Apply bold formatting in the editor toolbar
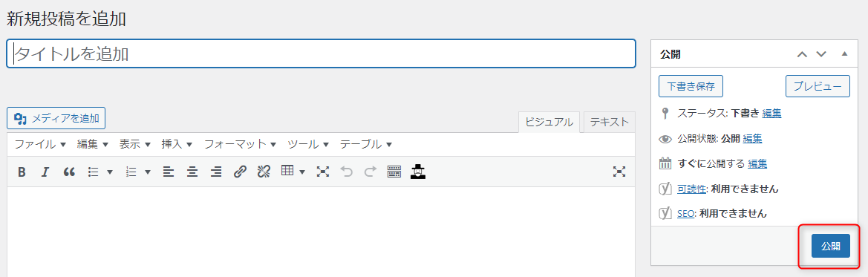 (22, 172)
